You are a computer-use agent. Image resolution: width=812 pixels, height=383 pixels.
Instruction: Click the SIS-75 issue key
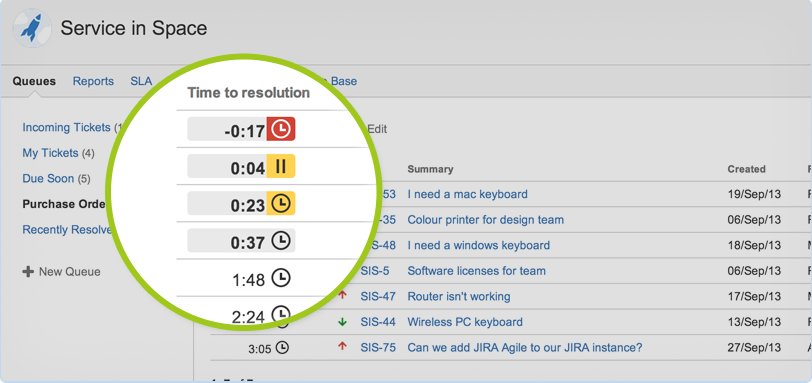tap(378, 348)
